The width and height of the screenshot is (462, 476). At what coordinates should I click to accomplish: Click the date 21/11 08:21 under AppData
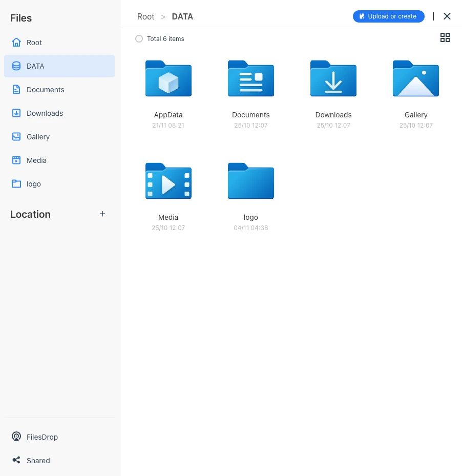point(169,126)
